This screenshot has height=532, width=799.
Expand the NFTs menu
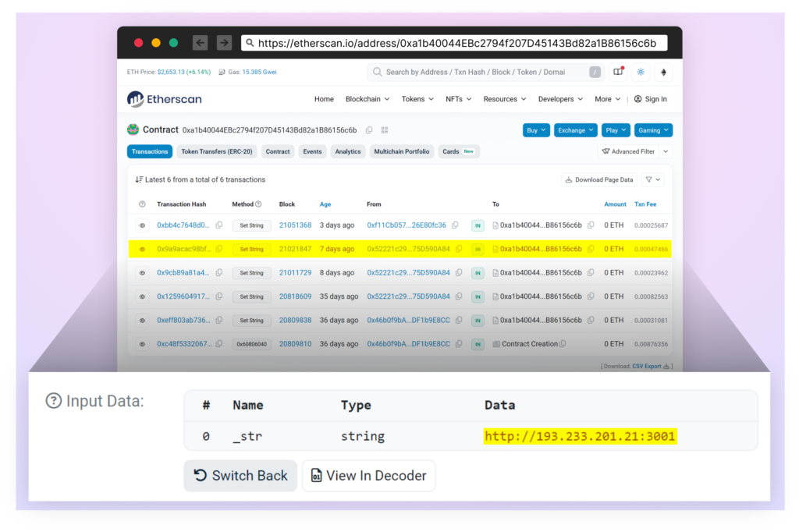[x=459, y=99]
